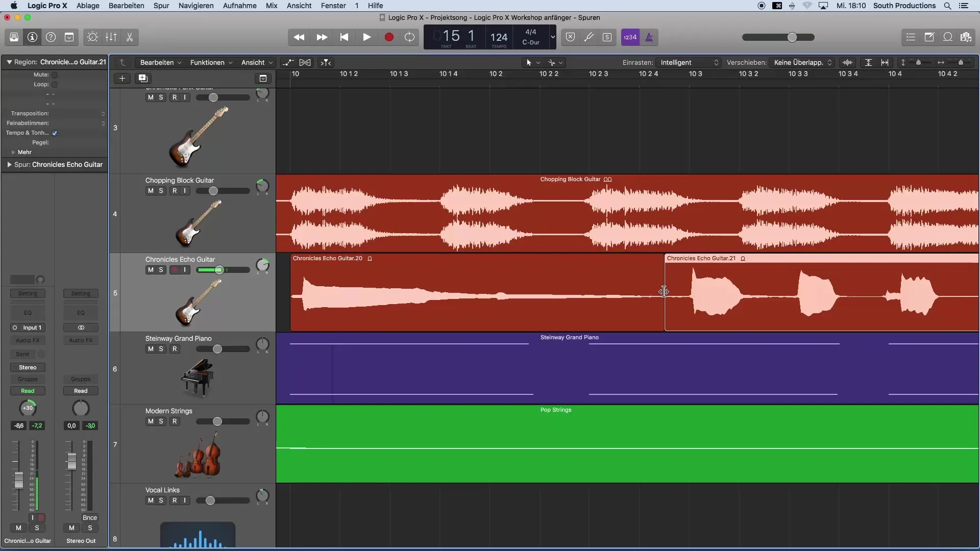
Task: Solo the Modern Strings track
Action: point(161,421)
